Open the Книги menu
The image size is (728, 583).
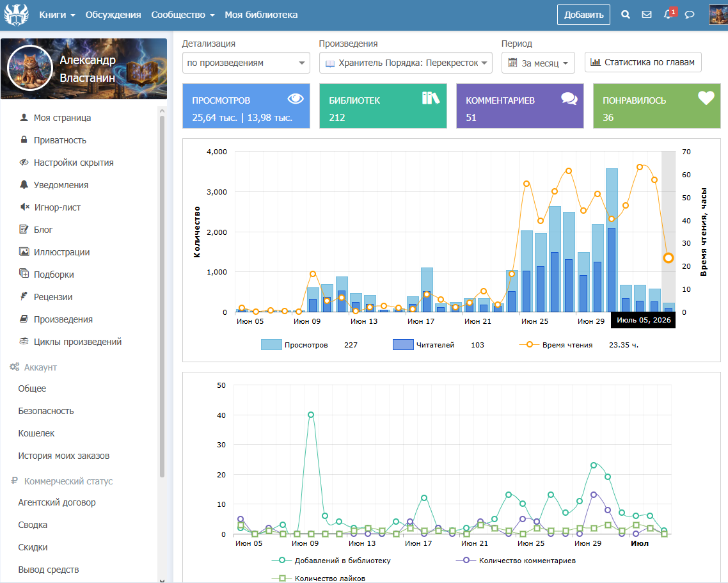(57, 15)
